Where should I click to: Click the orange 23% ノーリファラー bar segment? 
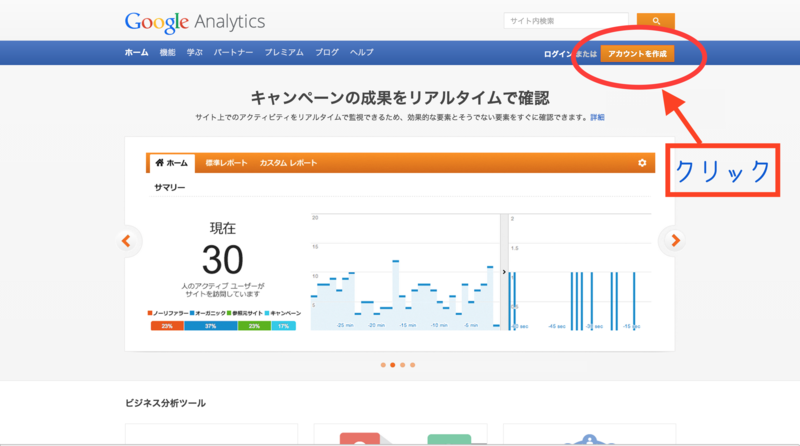[167, 326]
